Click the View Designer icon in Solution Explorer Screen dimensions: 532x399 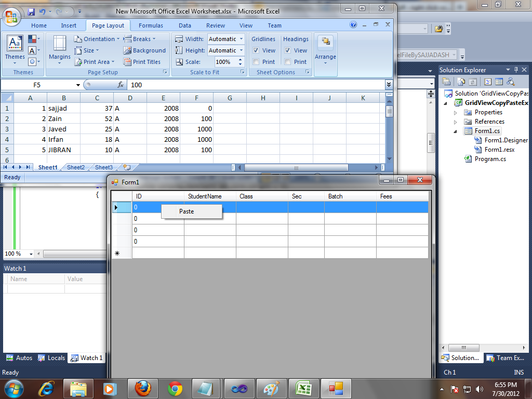499,82
